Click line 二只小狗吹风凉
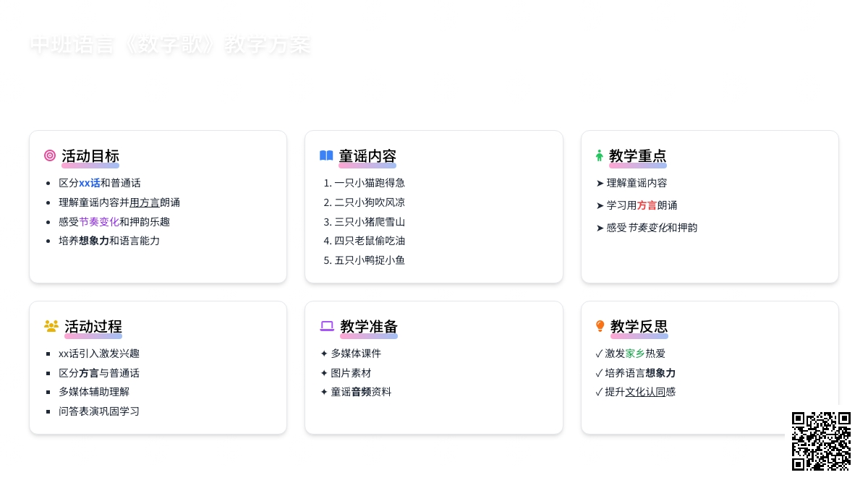Viewport: 868px width, 488px height. (x=370, y=202)
